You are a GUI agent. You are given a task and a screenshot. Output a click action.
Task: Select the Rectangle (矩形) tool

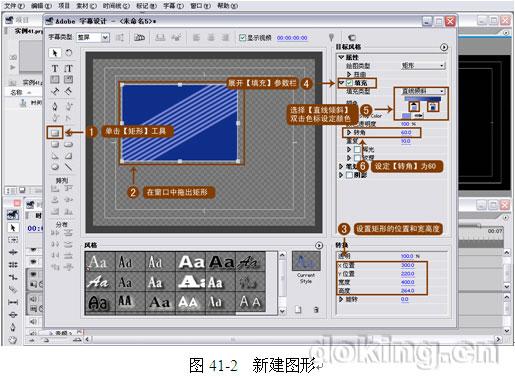point(55,133)
